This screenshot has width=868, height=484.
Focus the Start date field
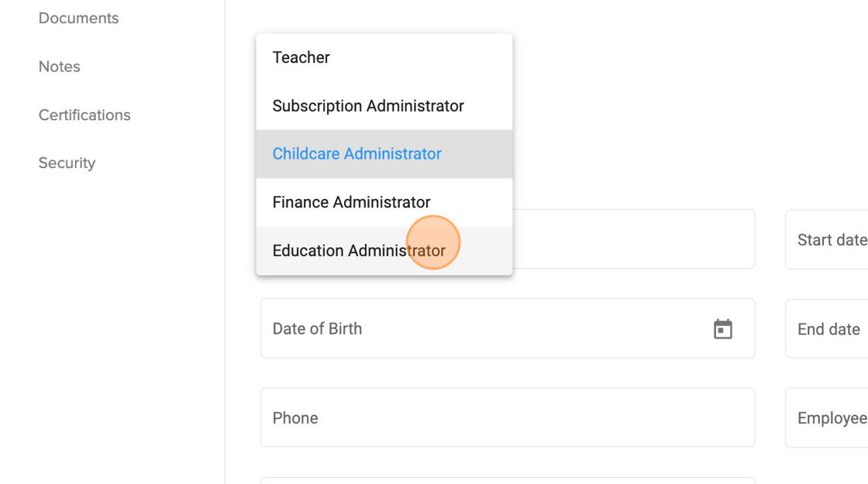tap(828, 240)
